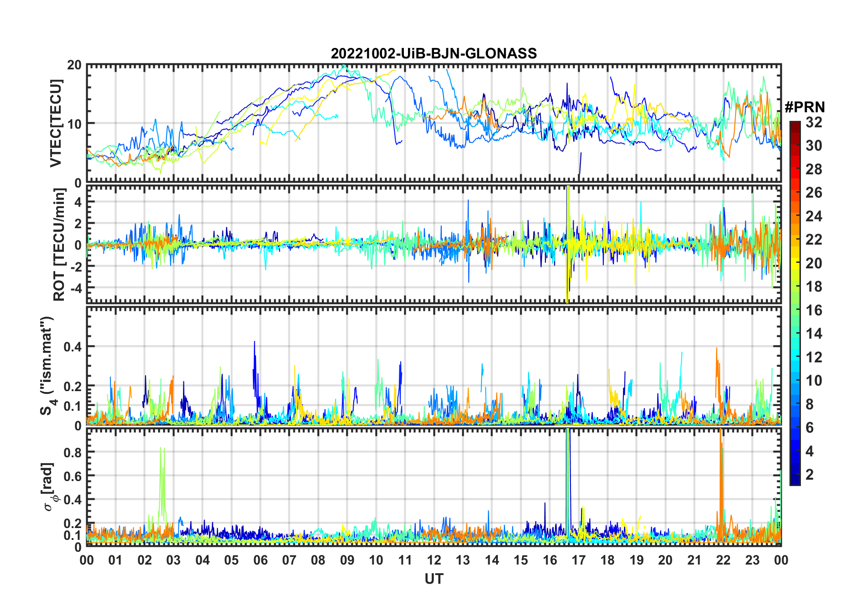This screenshot has width=868, height=607.
Task: Click the UT x-axis label
Action: (434, 579)
